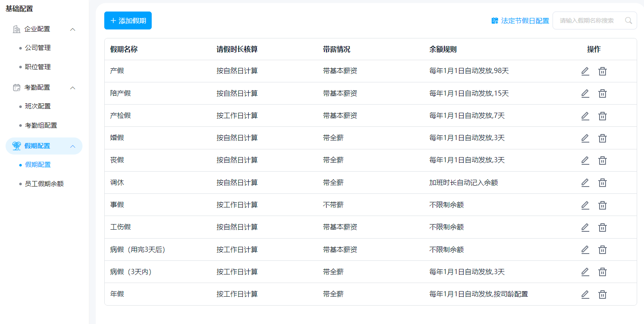Open 班次配置 menu item
Viewport: 644px width, 324px height.
38,106
